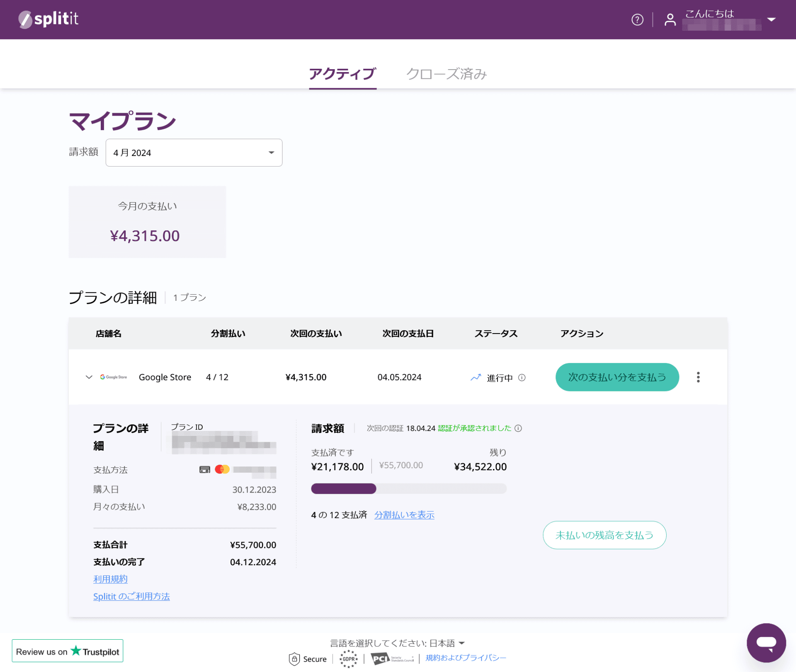796x672 pixels.
Task: Click the Secure shield badge in footer
Action: [307, 658]
